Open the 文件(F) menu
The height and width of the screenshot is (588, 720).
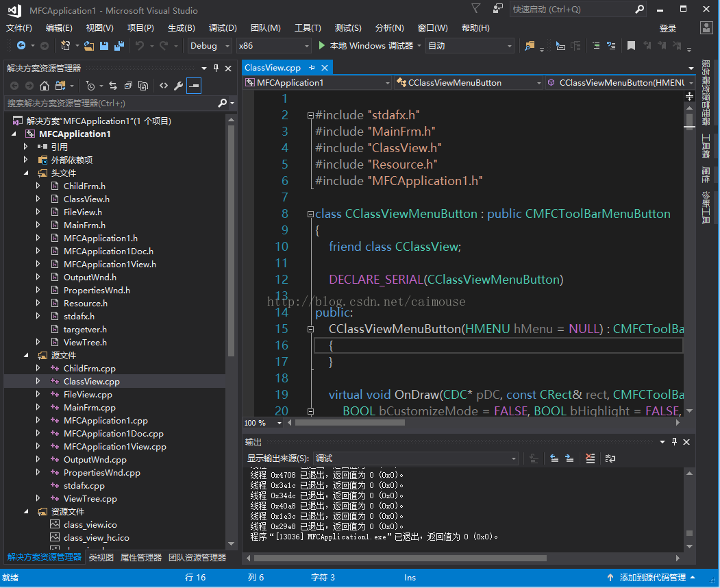tap(18, 28)
